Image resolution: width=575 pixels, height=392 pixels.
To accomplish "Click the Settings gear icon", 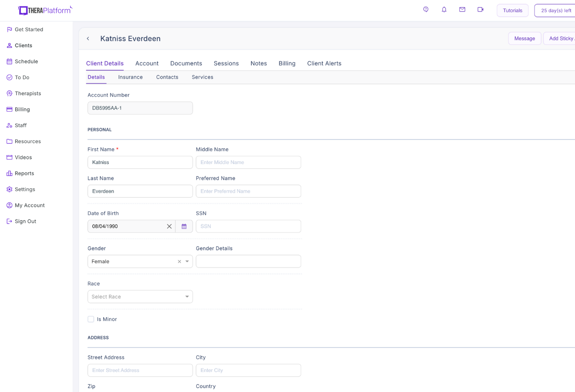I will click(x=9, y=189).
